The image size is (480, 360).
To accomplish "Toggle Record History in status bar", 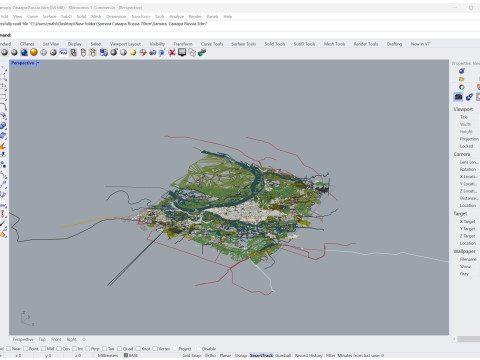I will click(309, 355).
